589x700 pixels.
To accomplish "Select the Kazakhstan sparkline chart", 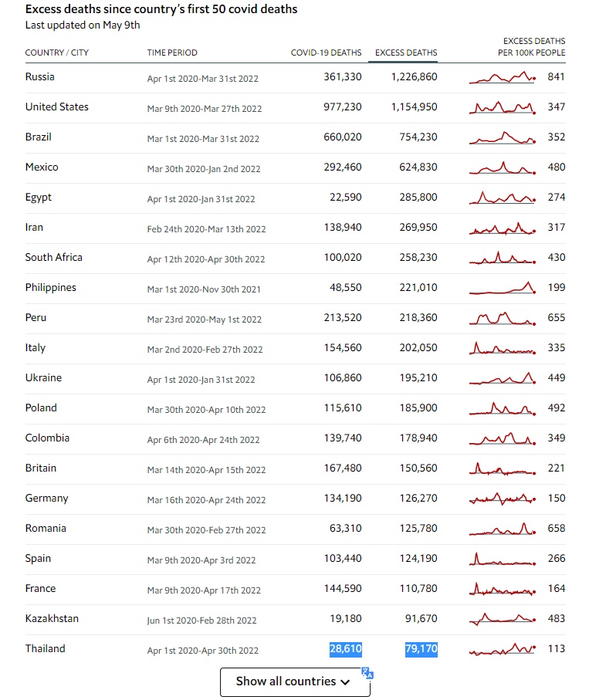I will [503, 619].
